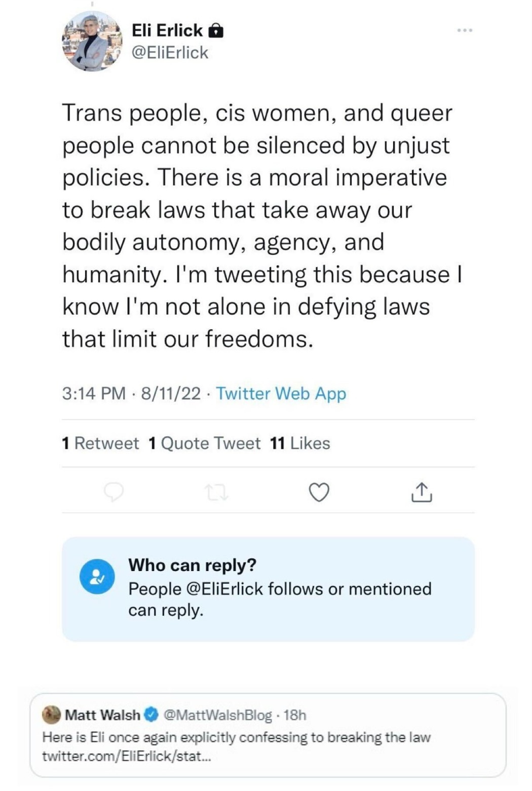The height and width of the screenshot is (791, 532).
Task: Click the @EliErlick handle under name
Action: (x=170, y=52)
